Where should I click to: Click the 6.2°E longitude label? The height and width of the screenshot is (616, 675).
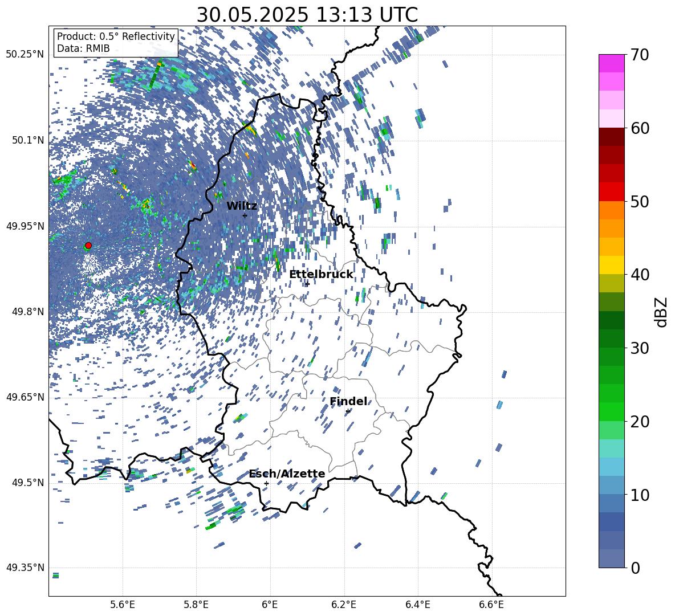[x=344, y=605]
